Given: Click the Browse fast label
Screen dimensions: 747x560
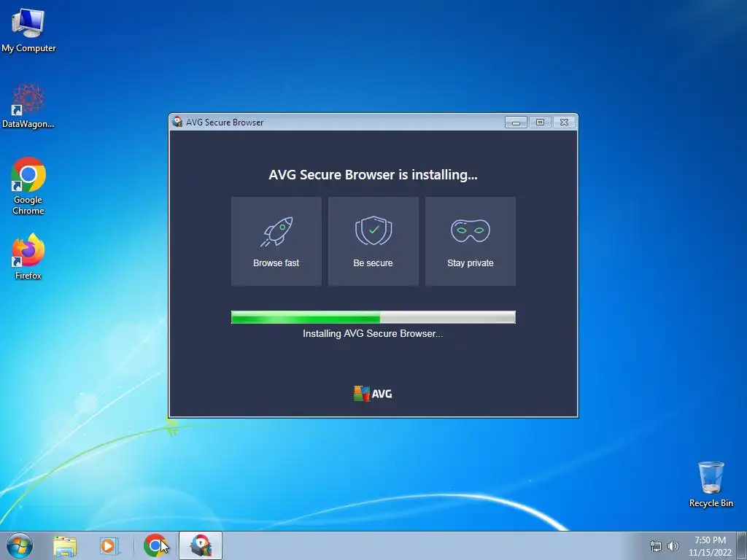Looking at the screenshot, I should click(276, 262).
